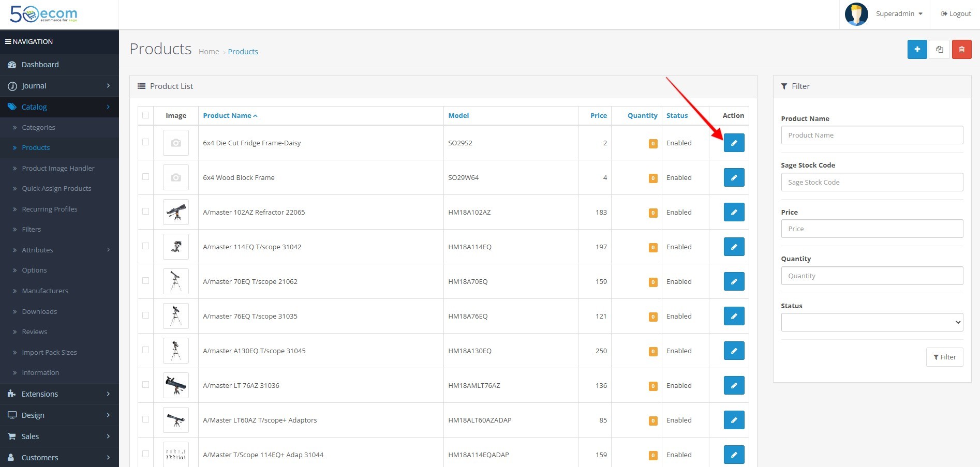Open Categories in the Catalog menu
Screen dimensions: 980x467
pos(38,127)
